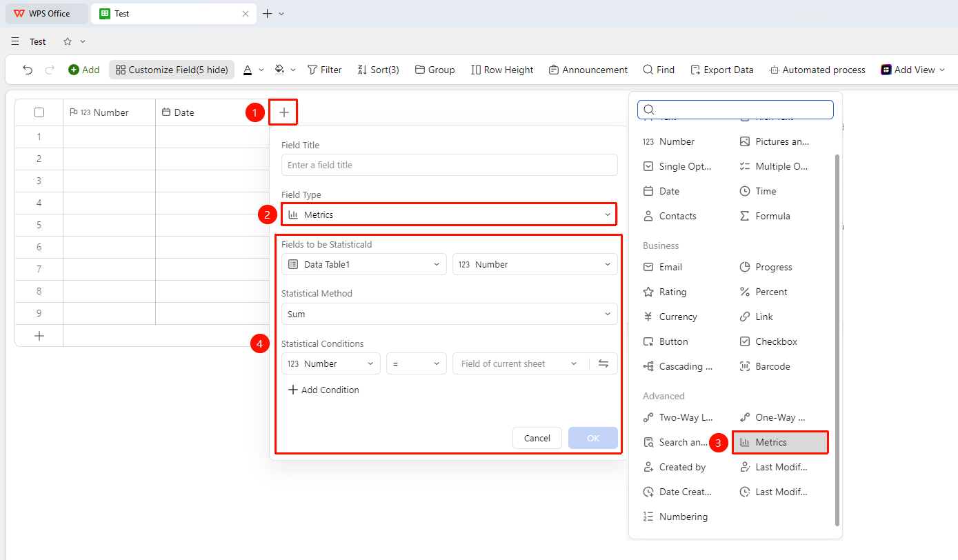The image size is (958, 560).
Task: Select the Rating field type
Action: click(x=665, y=292)
